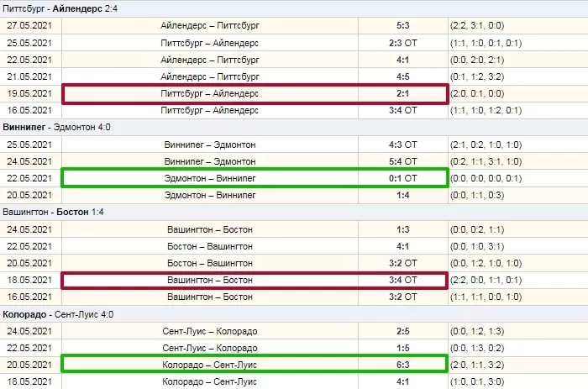The width and height of the screenshot is (588, 389).
Task: Click Вашингтон – Бостон match scored 1:3
Action: pyautogui.click(x=210, y=229)
